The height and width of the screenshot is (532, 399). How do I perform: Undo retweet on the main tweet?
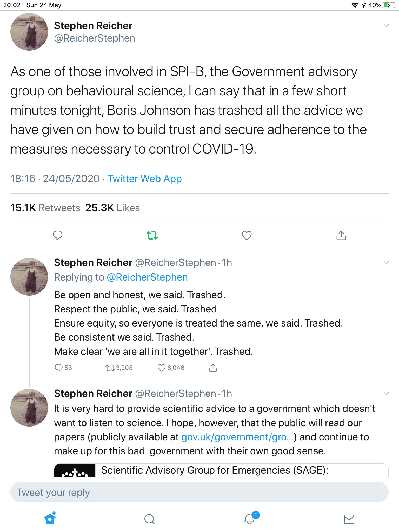point(152,235)
